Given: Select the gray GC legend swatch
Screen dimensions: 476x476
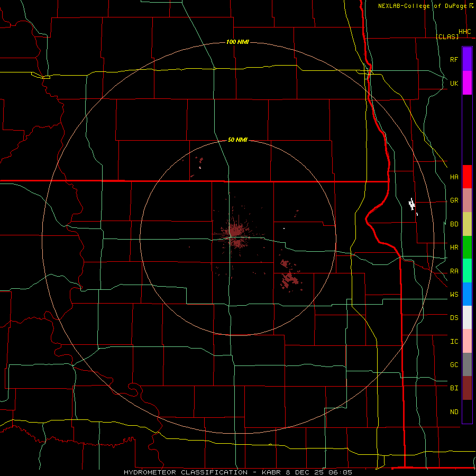Looking at the screenshot, I should click(x=467, y=364).
